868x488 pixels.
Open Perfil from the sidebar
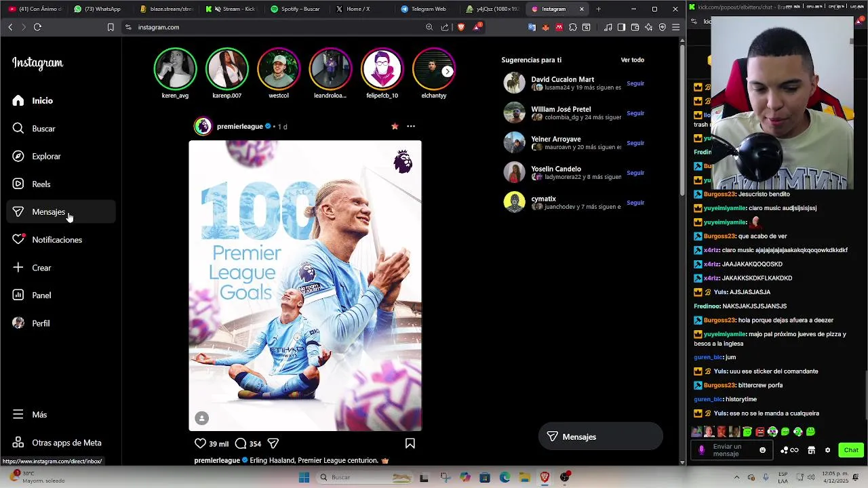[61, 323]
